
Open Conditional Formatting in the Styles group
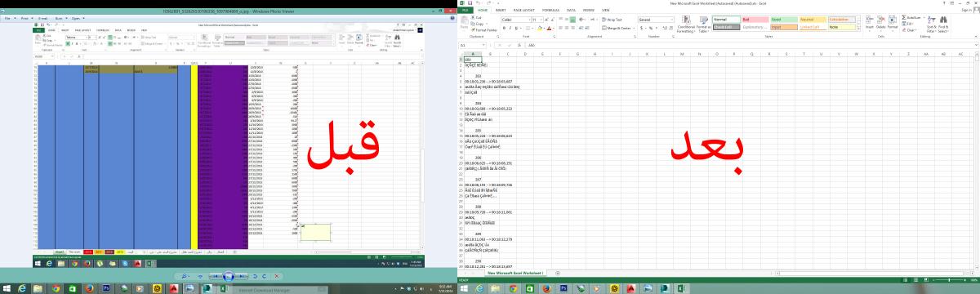coord(686,24)
